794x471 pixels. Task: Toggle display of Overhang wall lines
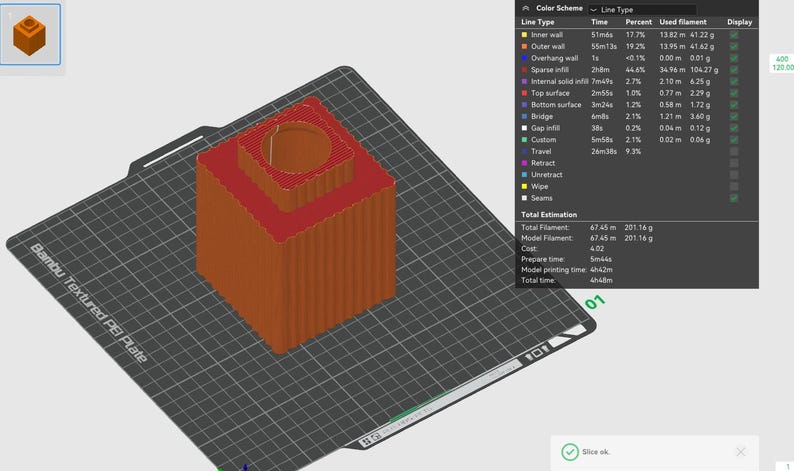tap(734, 58)
